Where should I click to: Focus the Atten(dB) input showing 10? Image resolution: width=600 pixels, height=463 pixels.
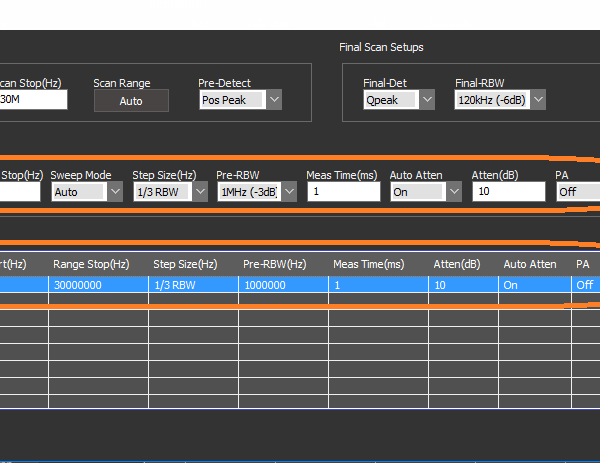(508, 192)
